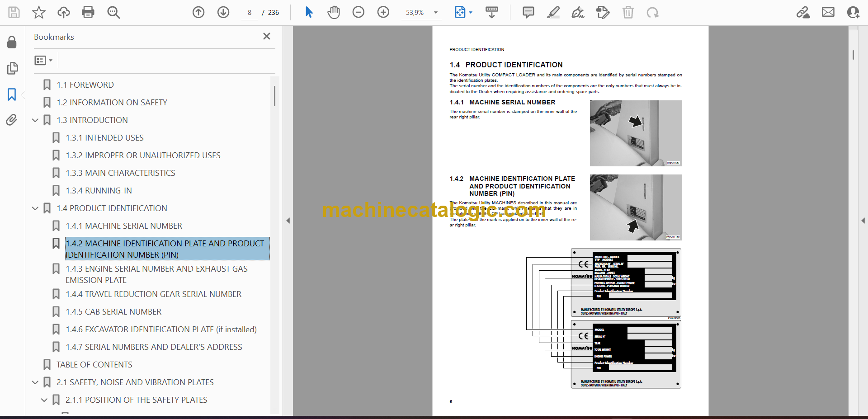Zoom out with minus button
Viewport: 868px width, 419px height.
[x=359, y=12]
